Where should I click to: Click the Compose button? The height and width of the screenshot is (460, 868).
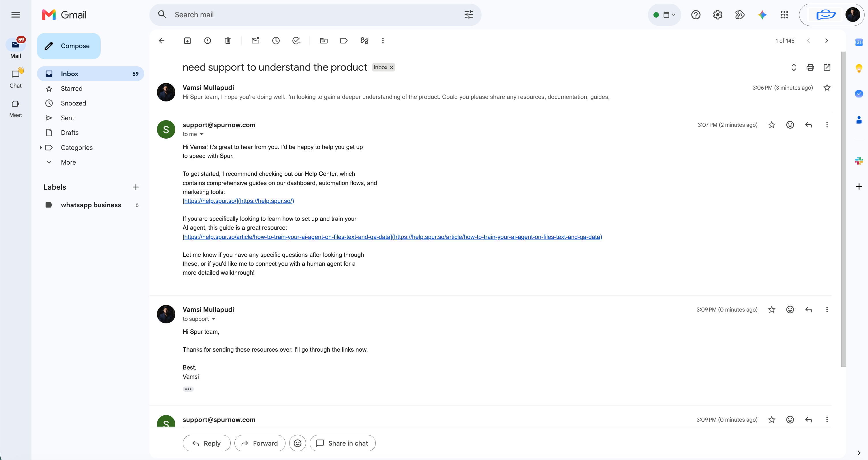click(x=69, y=46)
